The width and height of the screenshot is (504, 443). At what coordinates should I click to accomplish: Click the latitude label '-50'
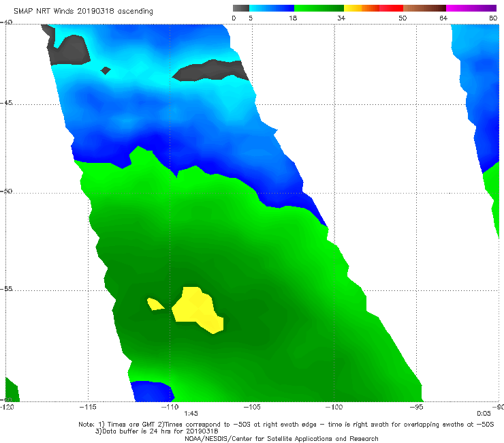[6, 191]
